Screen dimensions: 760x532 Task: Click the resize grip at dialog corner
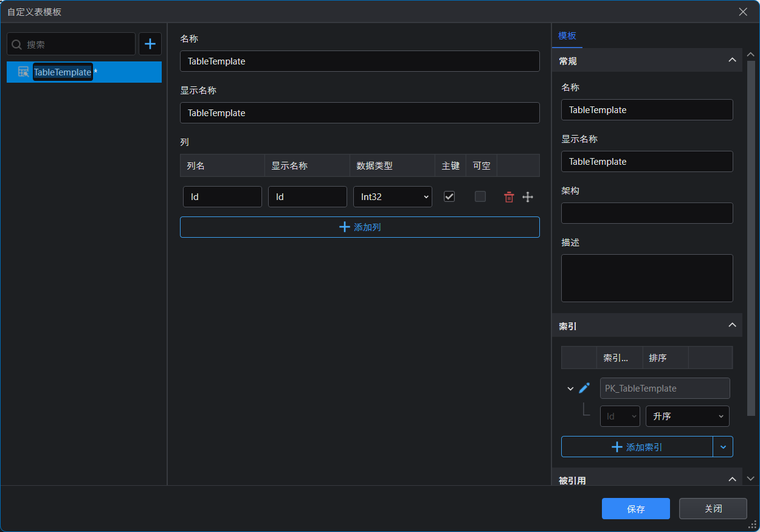(x=752, y=524)
